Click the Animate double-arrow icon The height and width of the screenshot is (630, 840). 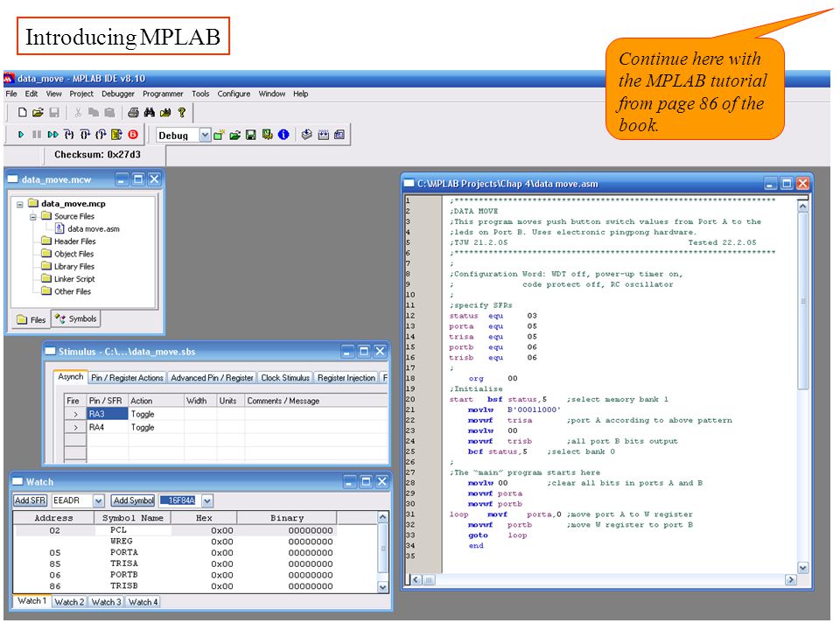pyautogui.click(x=52, y=135)
